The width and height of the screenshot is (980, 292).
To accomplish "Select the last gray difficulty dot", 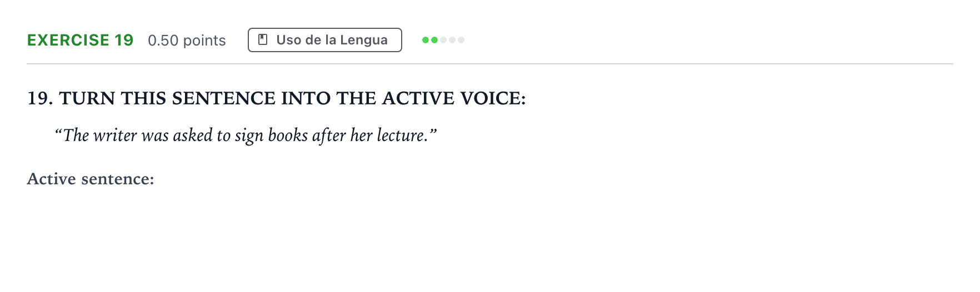I will pos(461,40).
